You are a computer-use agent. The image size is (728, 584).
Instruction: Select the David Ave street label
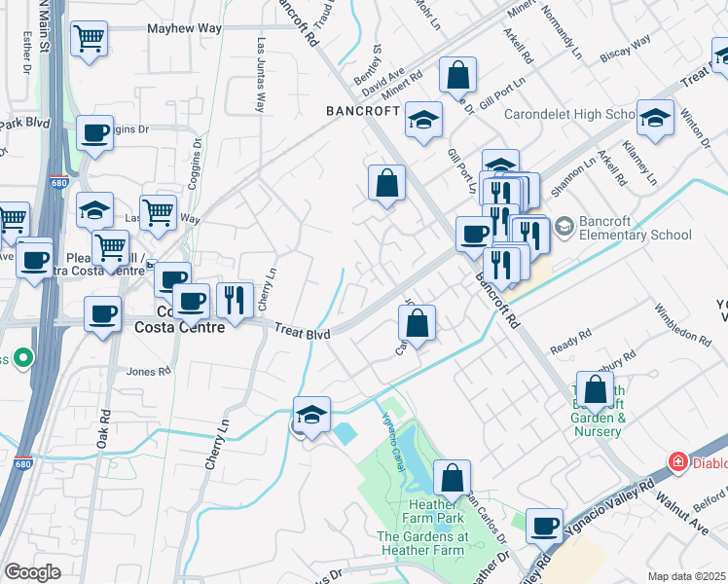pos(383,82)
